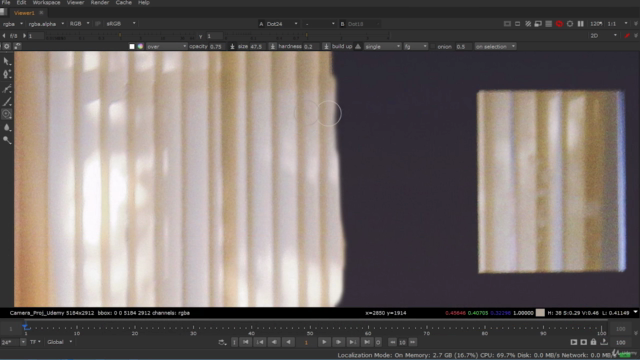Toggle the B input button

342,24
